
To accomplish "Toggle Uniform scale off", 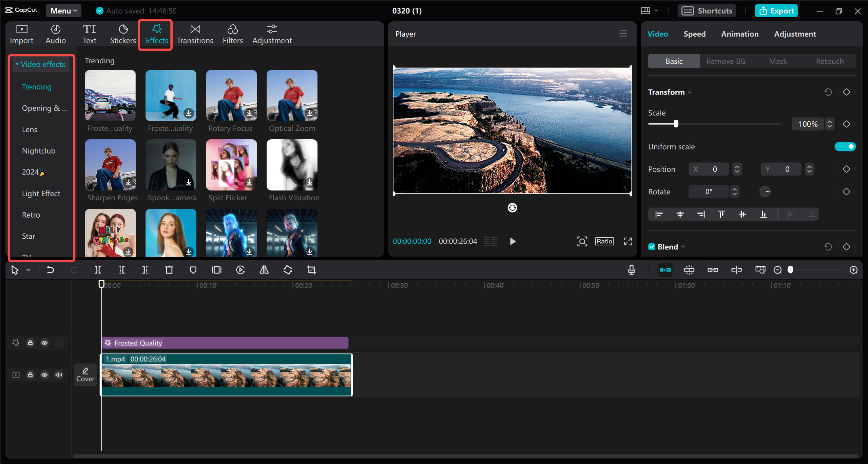I will coord(844,146).
